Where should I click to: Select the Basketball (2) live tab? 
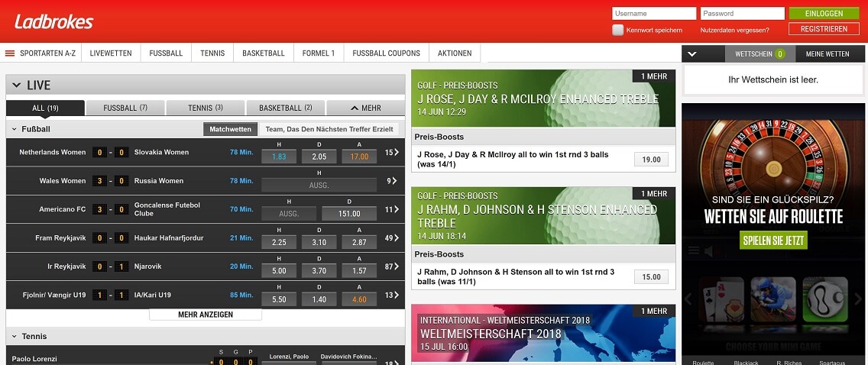pyautogui.click(x=285, y=108)
